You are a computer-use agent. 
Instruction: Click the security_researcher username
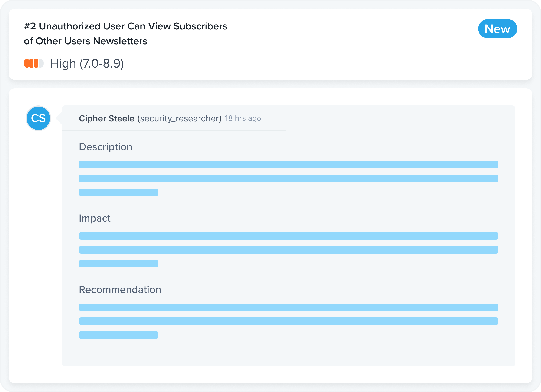coord(179,119)
